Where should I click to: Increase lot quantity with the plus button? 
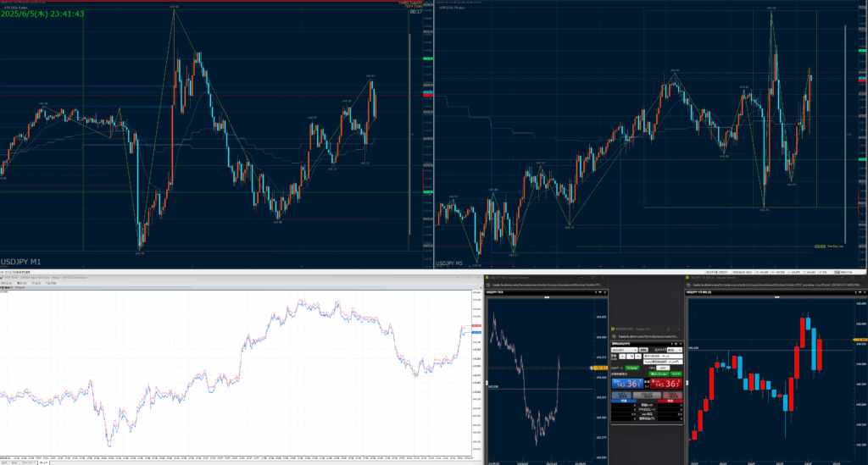(638, 357)
